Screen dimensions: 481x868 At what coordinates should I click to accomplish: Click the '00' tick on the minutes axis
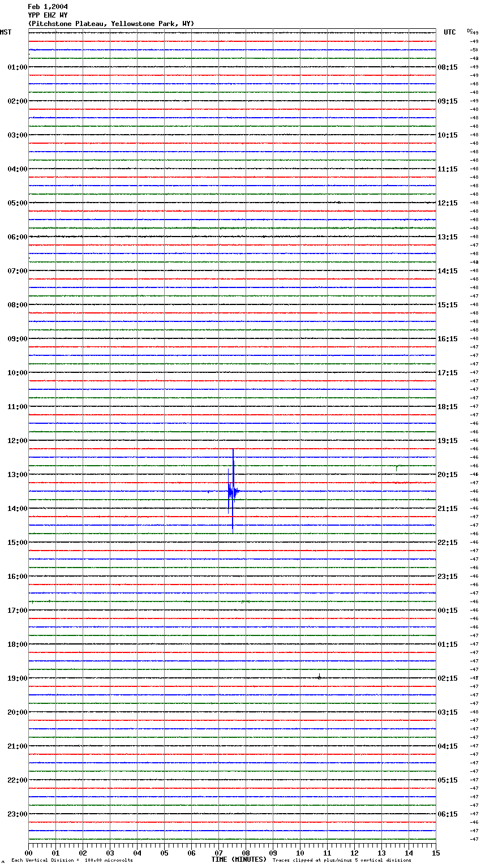pos(29,853)
